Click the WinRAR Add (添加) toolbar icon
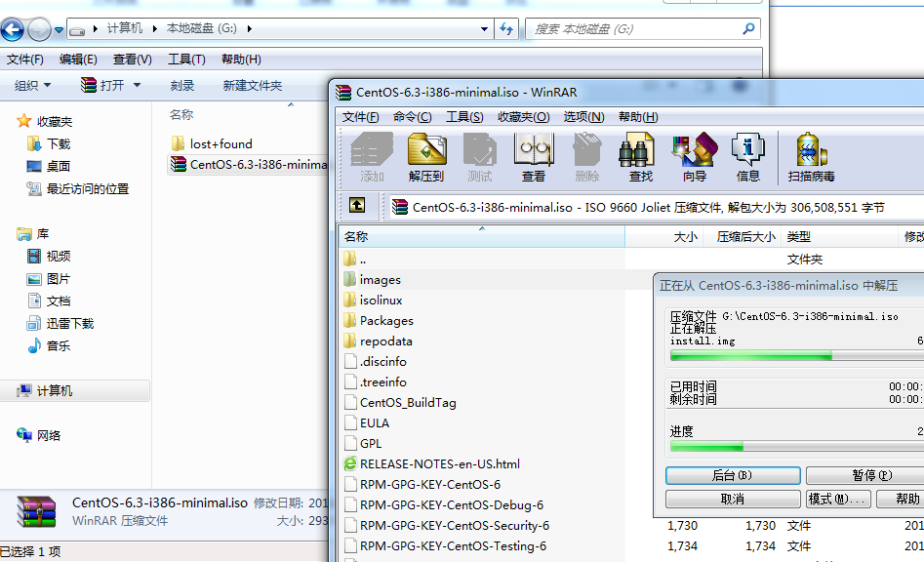Viewport: 924px width, 562px height. 372,157
